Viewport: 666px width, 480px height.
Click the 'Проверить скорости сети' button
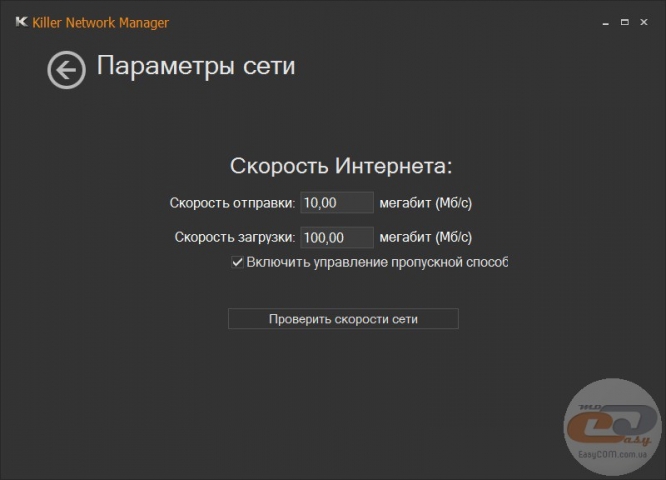[x=343, y=319]
